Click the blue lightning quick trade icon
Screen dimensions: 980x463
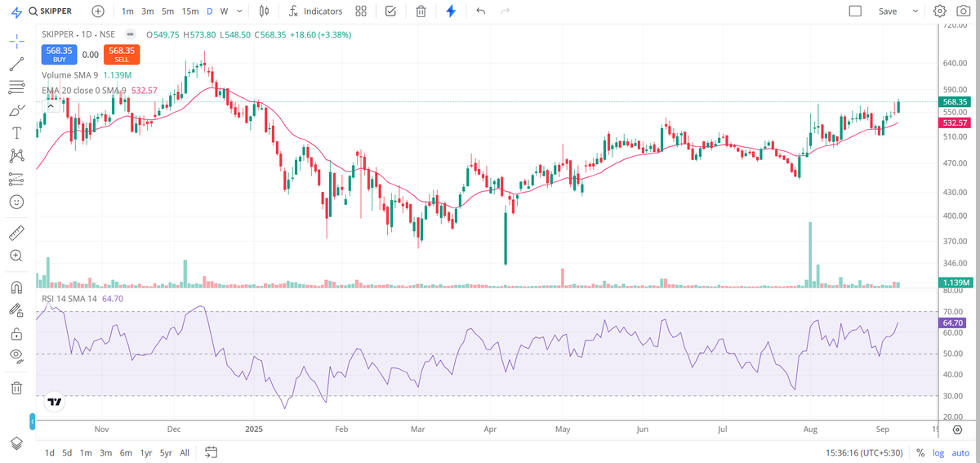click(x=451, y=11)
